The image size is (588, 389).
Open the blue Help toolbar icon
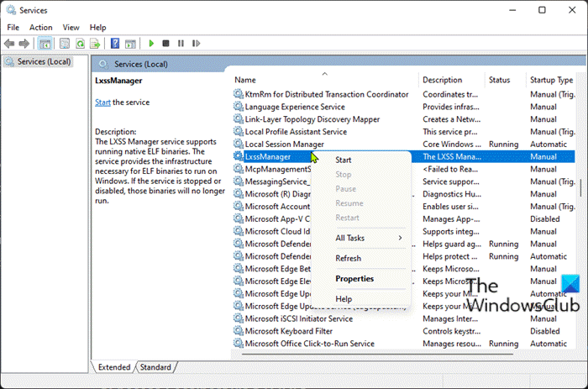pyautogui.click(x=113, y=43)
